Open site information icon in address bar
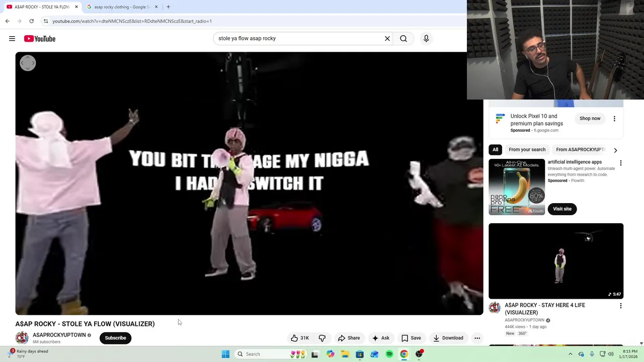The height and width of the screenshot is (362, 644). coord(46,21)
